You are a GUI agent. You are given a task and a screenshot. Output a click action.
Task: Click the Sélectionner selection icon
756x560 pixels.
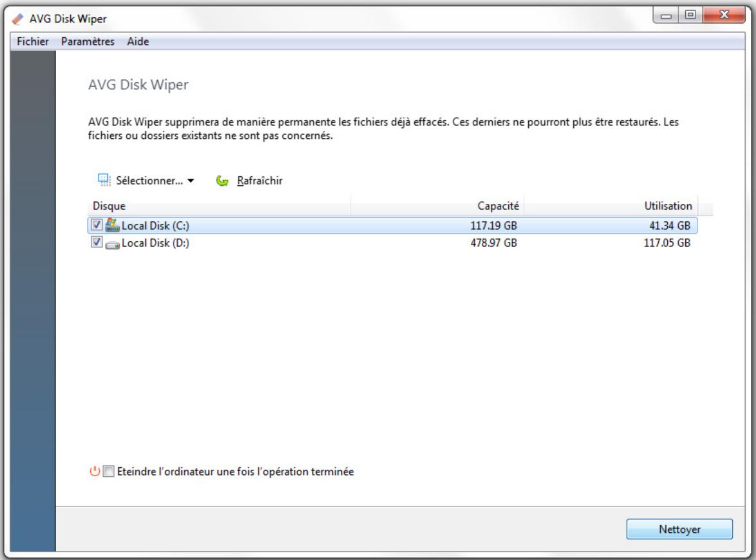(104, 180)
